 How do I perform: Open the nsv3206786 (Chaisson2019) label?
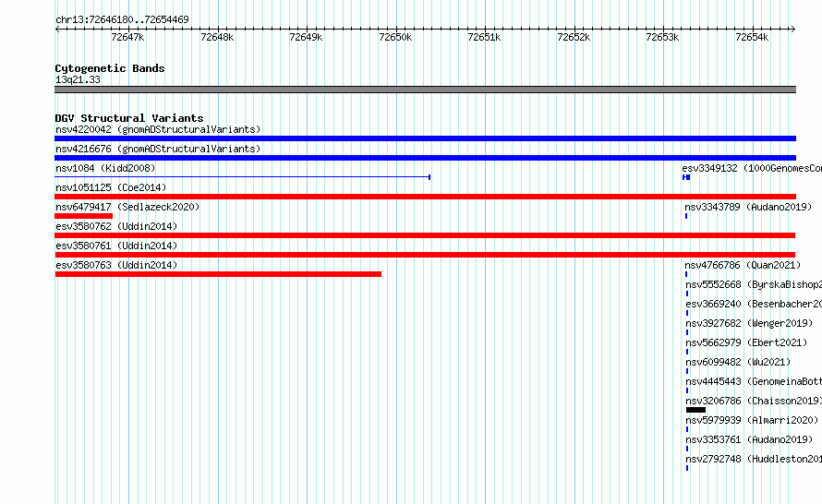[x=754, y=401]
